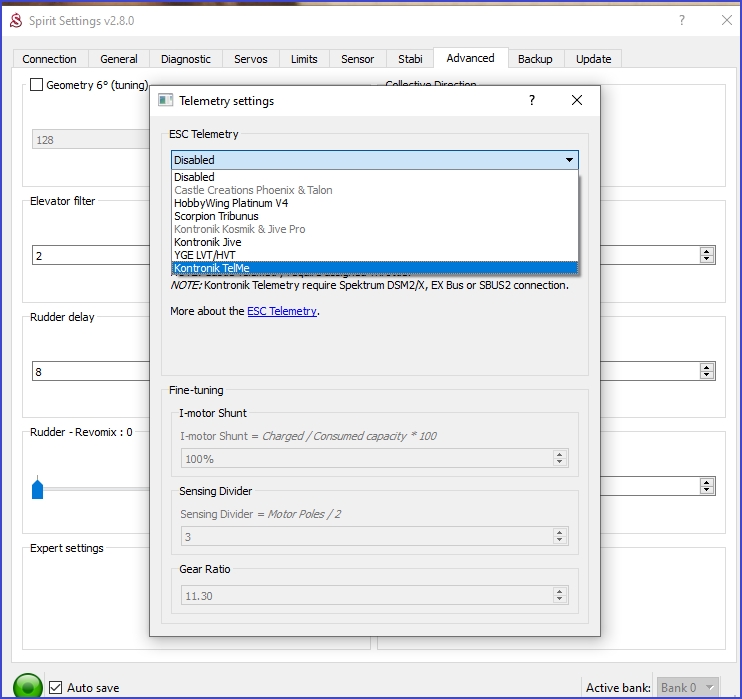The image size is (742, 699).
Task: Select Scorpion Tribunus ESC option
Action: [216, 216]
